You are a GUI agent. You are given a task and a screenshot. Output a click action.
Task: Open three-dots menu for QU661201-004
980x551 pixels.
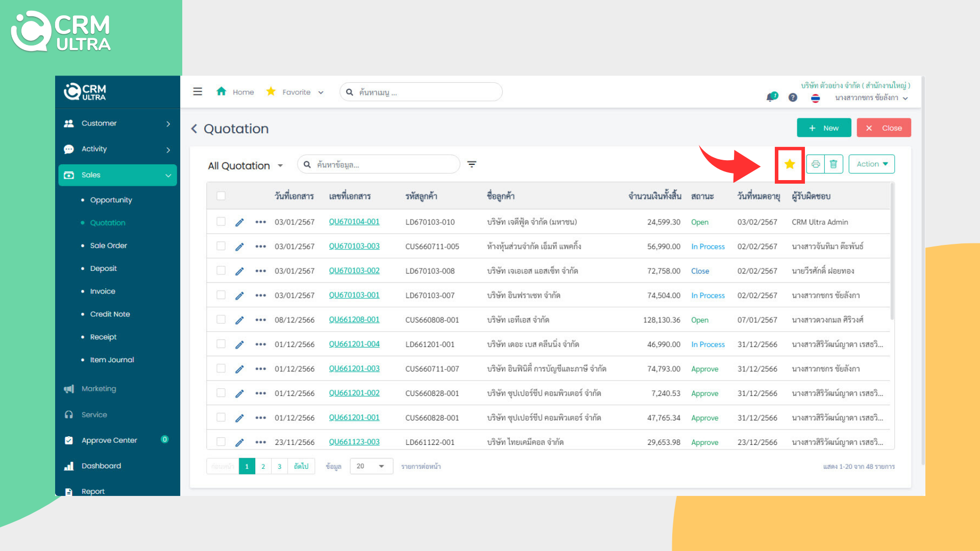(261, 345)
